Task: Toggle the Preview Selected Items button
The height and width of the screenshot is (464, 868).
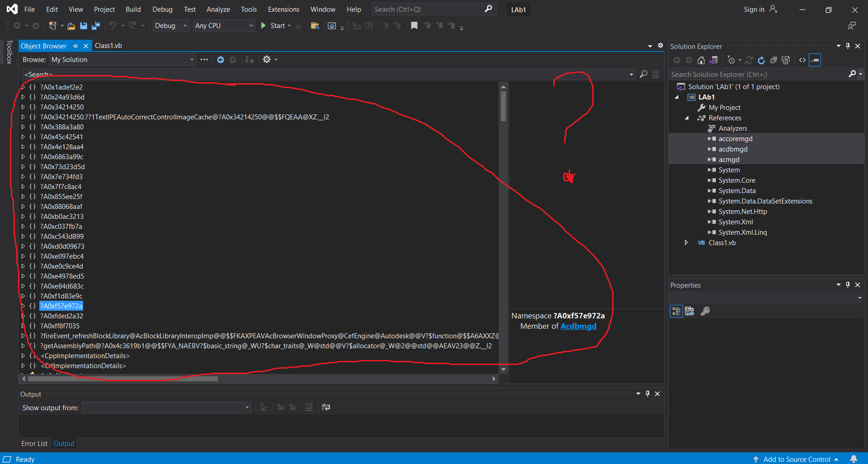Action: point(815,60)
